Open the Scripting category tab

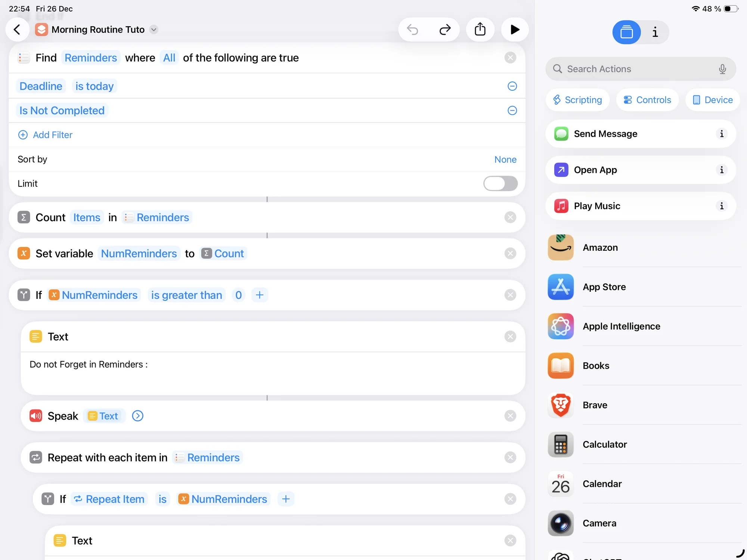coord(577,100)
